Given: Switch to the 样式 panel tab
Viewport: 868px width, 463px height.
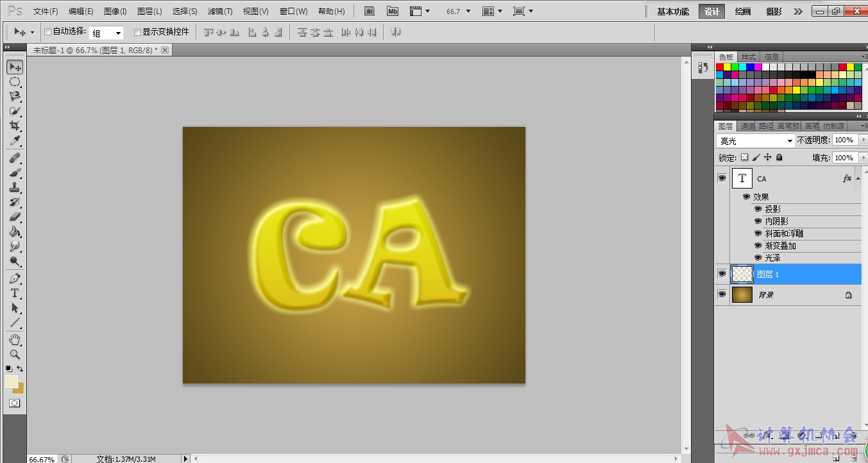Looking at the screenshot, I should tap(749, 57).
